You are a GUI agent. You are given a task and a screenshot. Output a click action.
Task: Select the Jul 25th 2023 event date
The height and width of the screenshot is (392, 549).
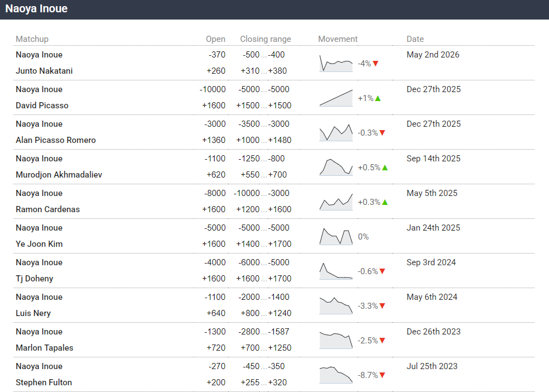point(432,366)
